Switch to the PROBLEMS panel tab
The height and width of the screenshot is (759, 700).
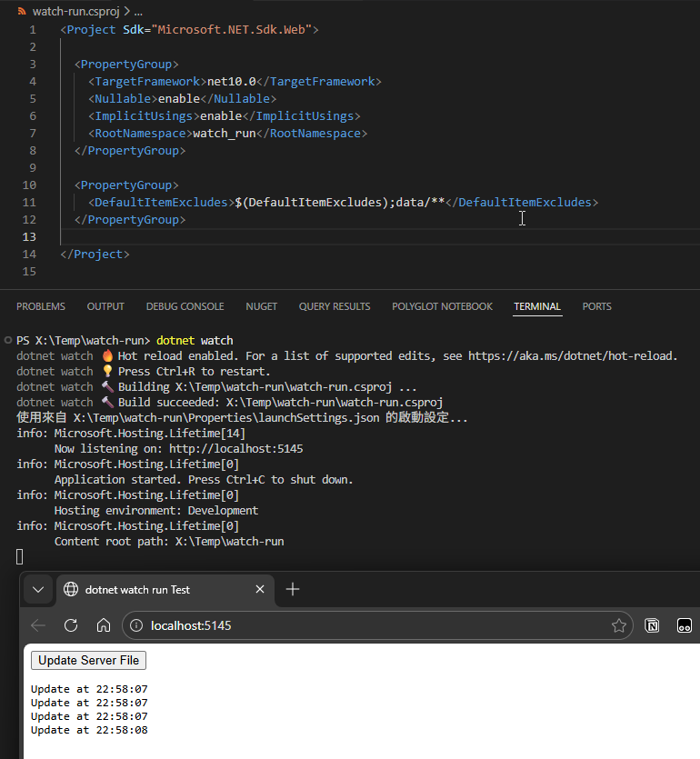pos(41,306)
